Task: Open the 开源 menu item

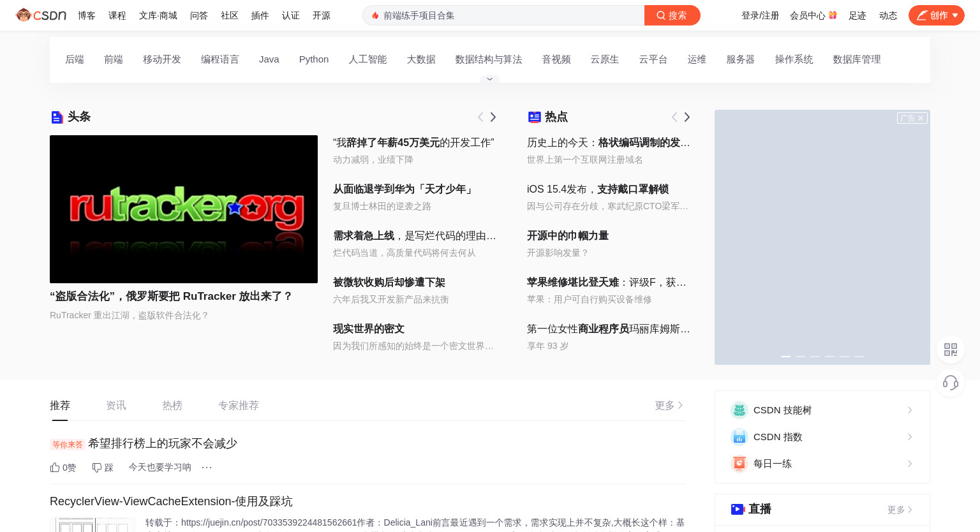Action: 322,15
